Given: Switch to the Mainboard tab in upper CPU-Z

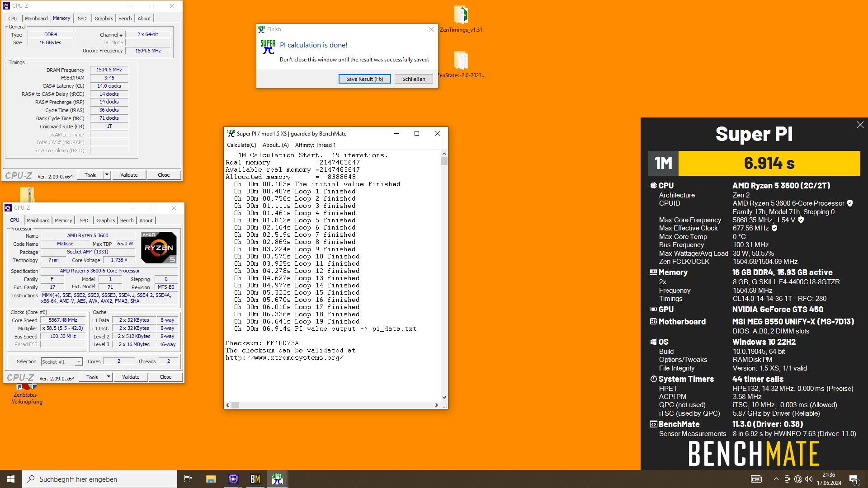Looking at the screenshot, I should (x=36, y=19).
